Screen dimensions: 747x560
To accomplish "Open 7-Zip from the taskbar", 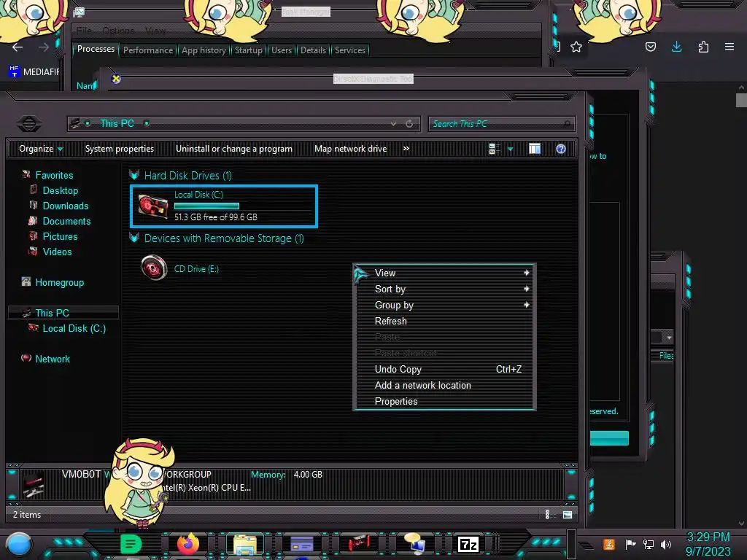I will click(x=468, y=544).
